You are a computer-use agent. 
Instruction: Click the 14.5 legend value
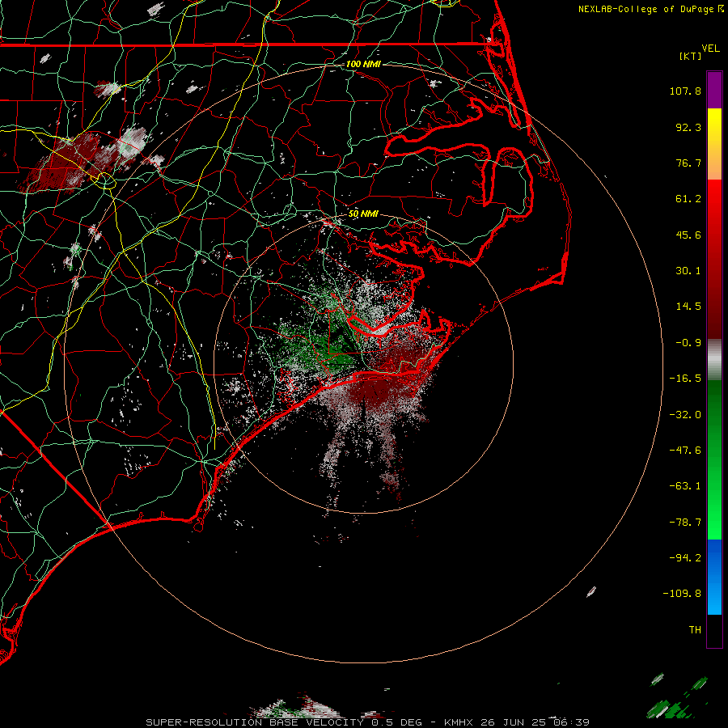point(688,307)
